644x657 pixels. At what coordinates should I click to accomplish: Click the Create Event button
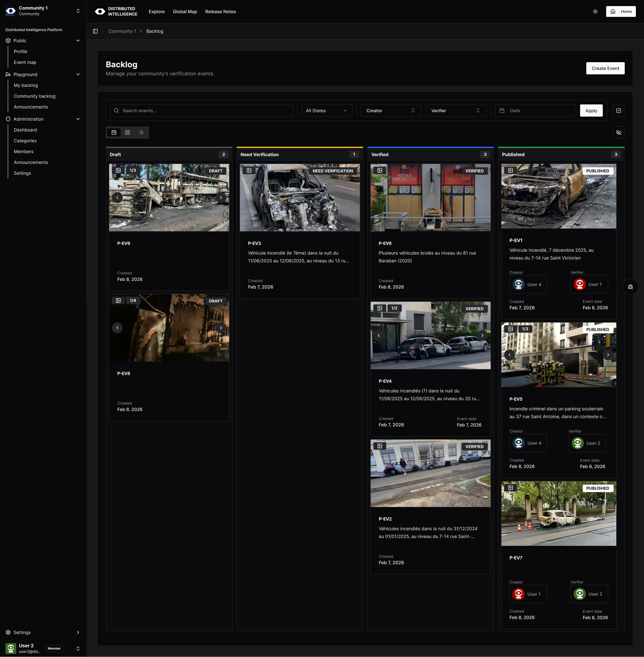coord(605,68)
